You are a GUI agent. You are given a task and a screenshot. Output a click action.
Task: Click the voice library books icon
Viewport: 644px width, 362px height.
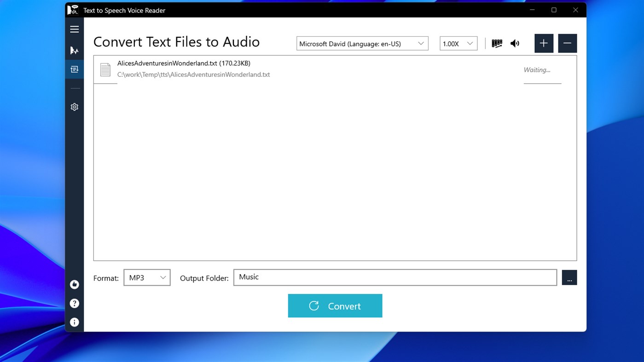[497, 44]
